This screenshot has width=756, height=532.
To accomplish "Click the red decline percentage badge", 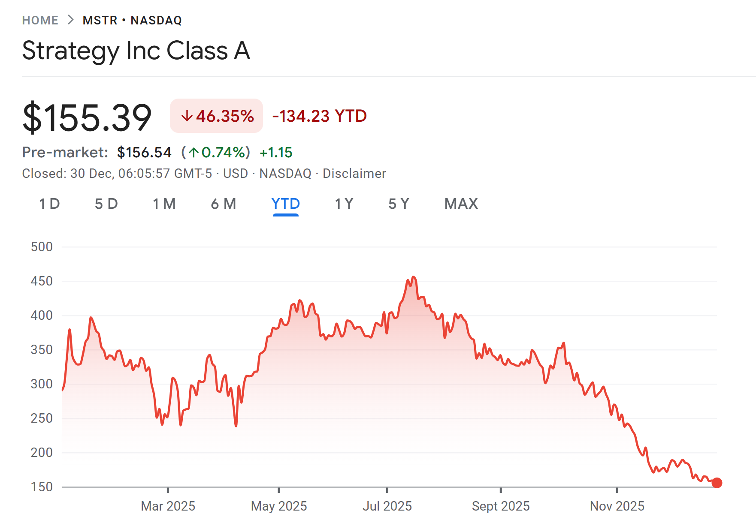I will pyautogui.click(x=216, y=115).
